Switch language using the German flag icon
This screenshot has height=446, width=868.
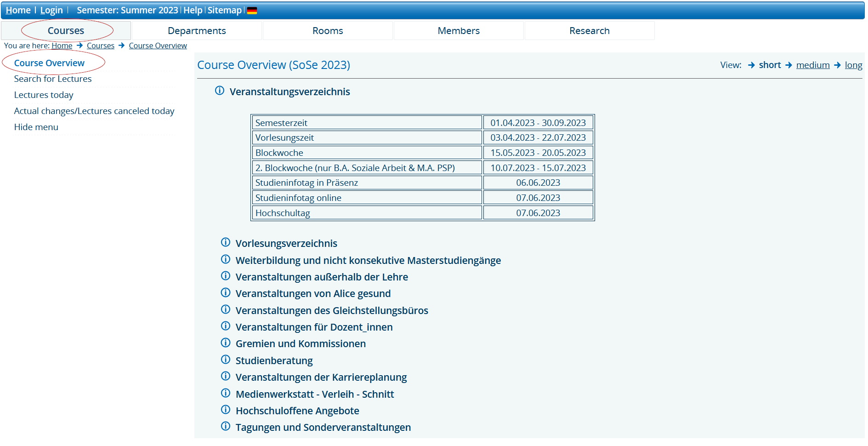252,11
